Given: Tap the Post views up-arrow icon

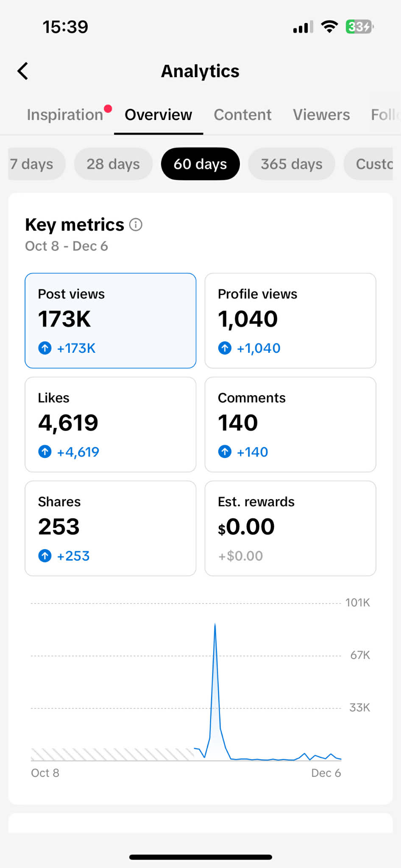Looking at the screenshot, I should tap(45, 348).
